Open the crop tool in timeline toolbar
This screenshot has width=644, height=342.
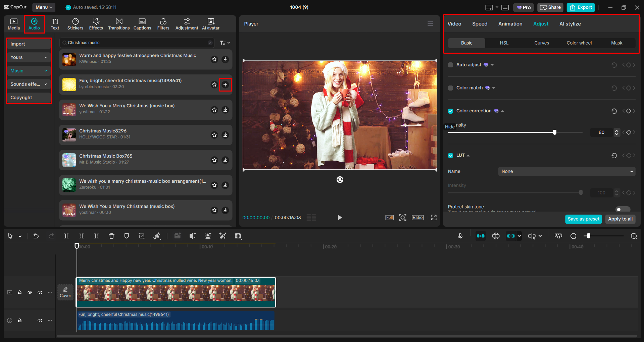[141, 236]
